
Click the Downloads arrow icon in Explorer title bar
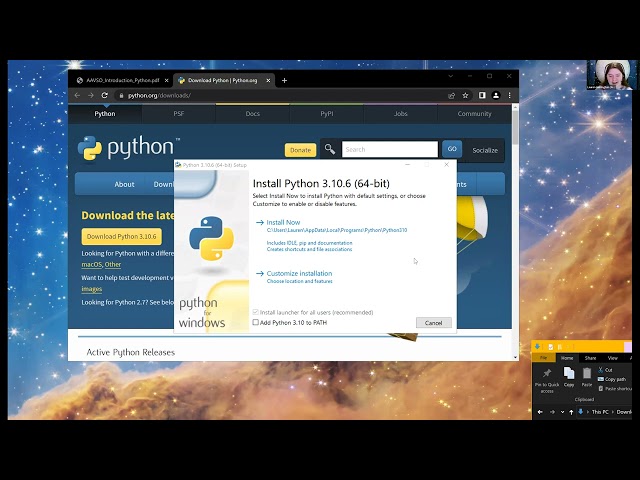click(x=538, y=347)
